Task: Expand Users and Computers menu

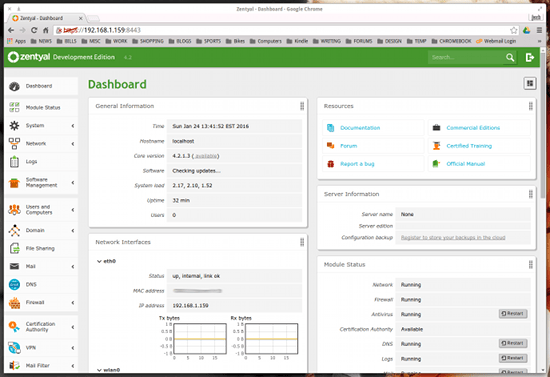Action: tap(42, 210)
